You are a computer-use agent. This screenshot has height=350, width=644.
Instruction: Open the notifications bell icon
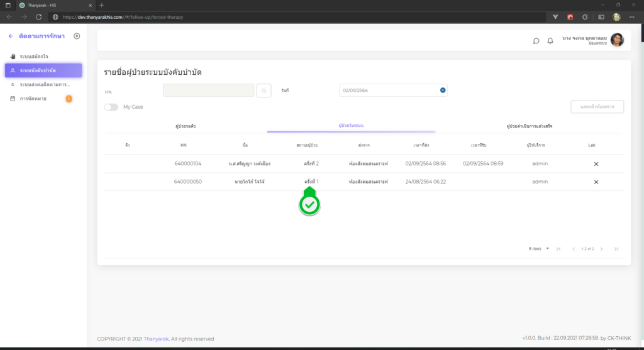click(550, 41)
